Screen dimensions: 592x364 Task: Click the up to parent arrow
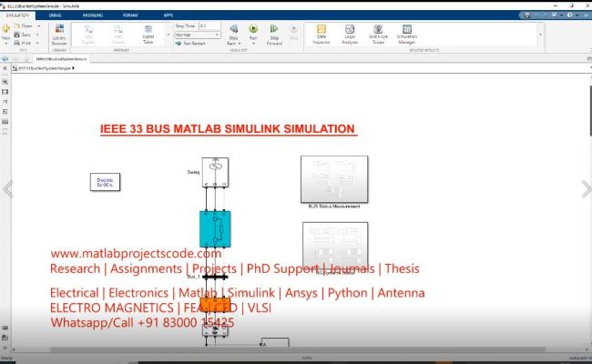(x=26, y=59)
